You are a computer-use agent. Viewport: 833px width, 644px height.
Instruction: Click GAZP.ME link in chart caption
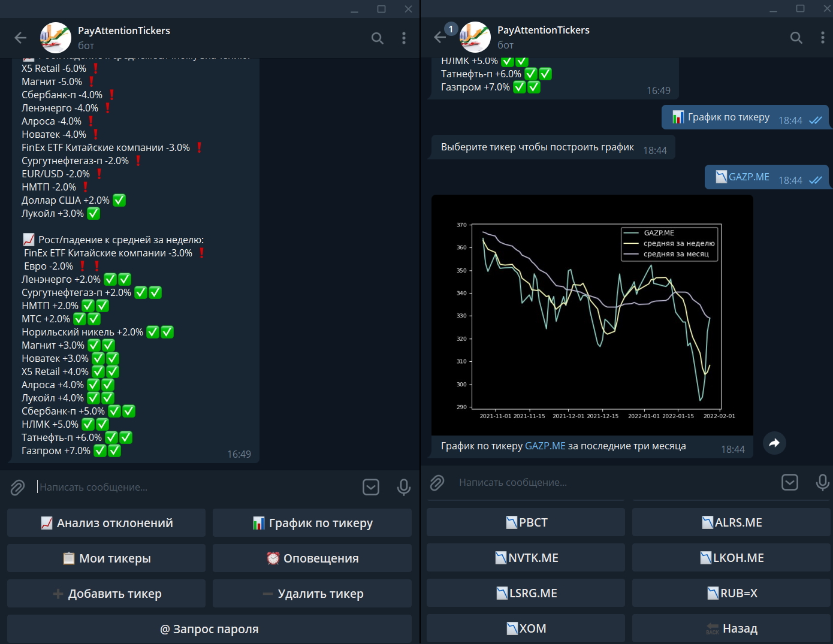545,446
